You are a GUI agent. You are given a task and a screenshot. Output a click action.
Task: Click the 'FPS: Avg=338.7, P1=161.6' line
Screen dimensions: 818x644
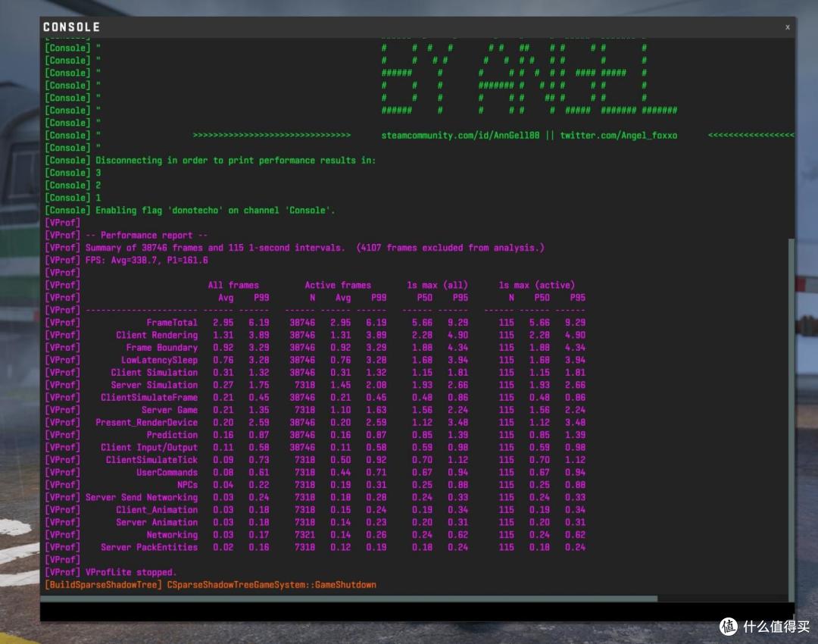(x=147, y=260)
